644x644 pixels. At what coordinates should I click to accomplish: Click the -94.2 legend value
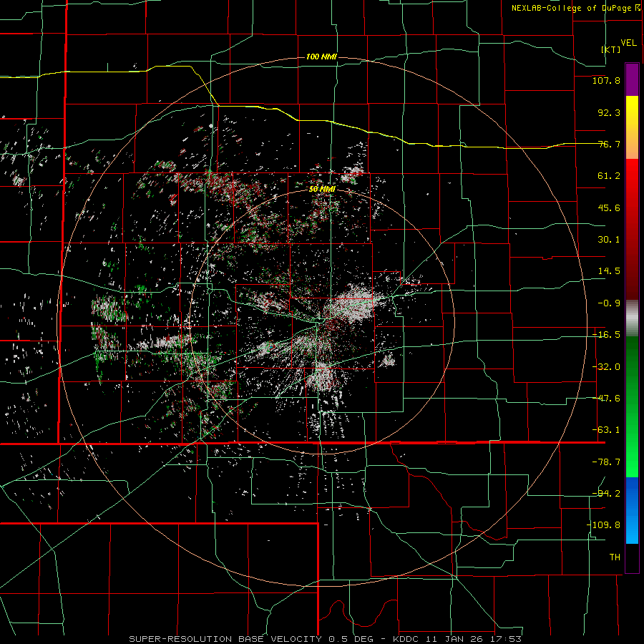(x=606, y=494)
